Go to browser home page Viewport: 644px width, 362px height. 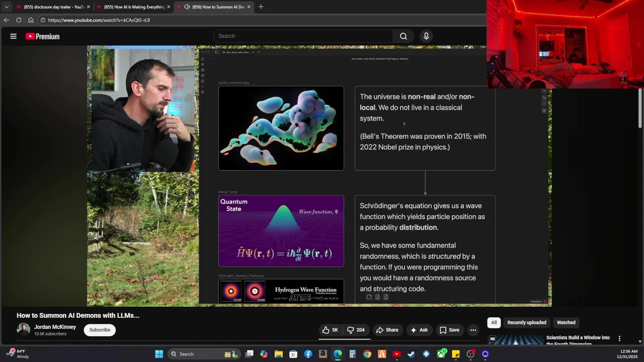click(x=31, y=20)
